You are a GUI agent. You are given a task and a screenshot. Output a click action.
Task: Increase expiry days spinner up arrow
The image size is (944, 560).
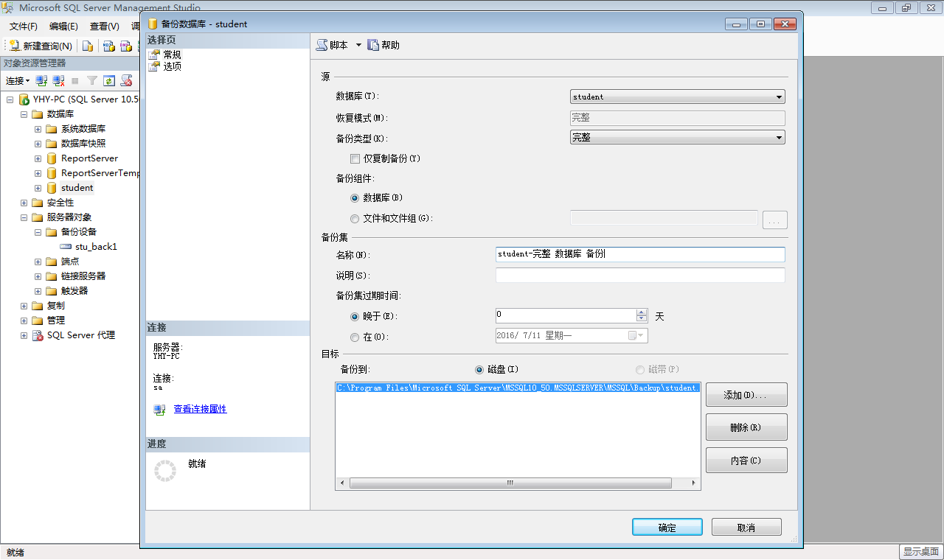(x=642, y=312)
